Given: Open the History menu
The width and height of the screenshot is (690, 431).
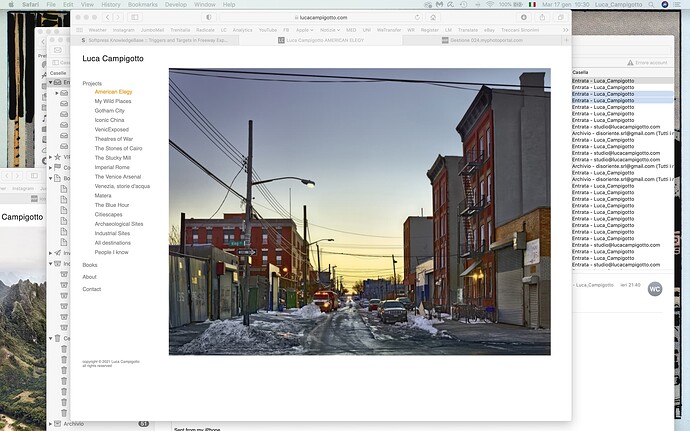Looking at the screenshot, I should (110, 4).
